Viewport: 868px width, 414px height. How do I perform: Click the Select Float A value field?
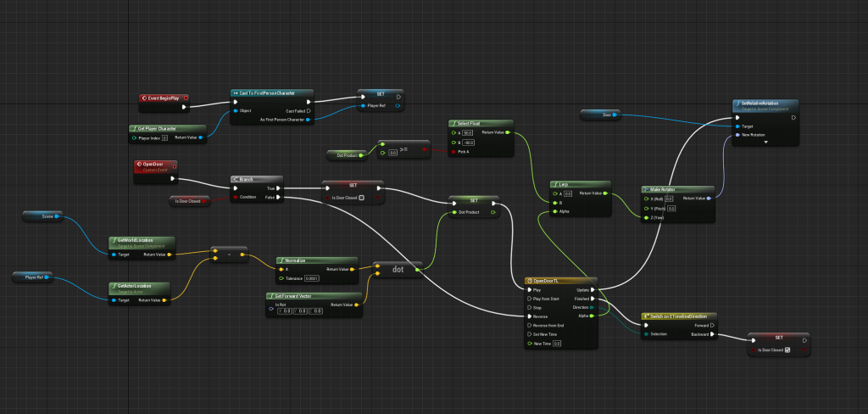(x=467, y=132)
